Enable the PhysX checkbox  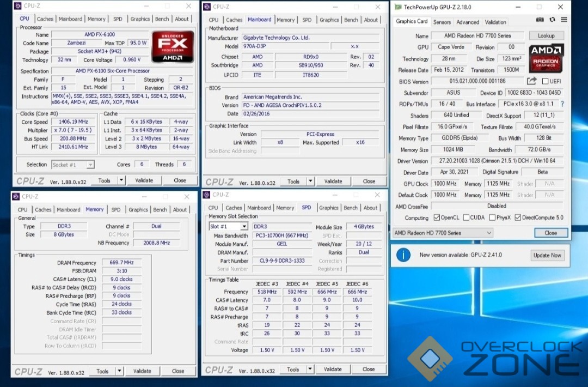[492, 217]
